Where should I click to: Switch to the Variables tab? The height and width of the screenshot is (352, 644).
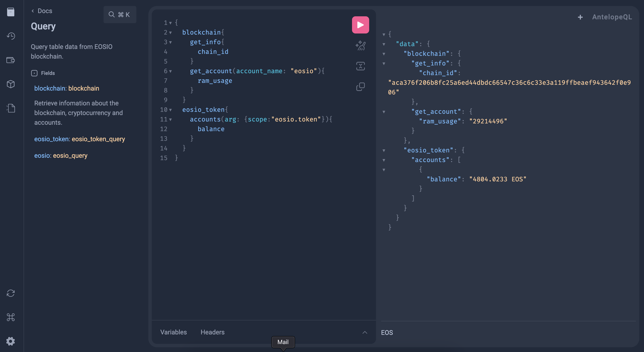[173, 332]
